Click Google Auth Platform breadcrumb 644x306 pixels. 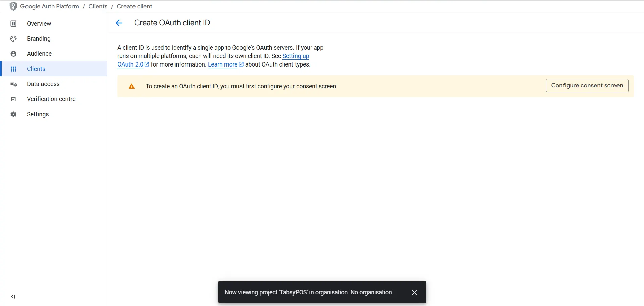pos(50,6)
